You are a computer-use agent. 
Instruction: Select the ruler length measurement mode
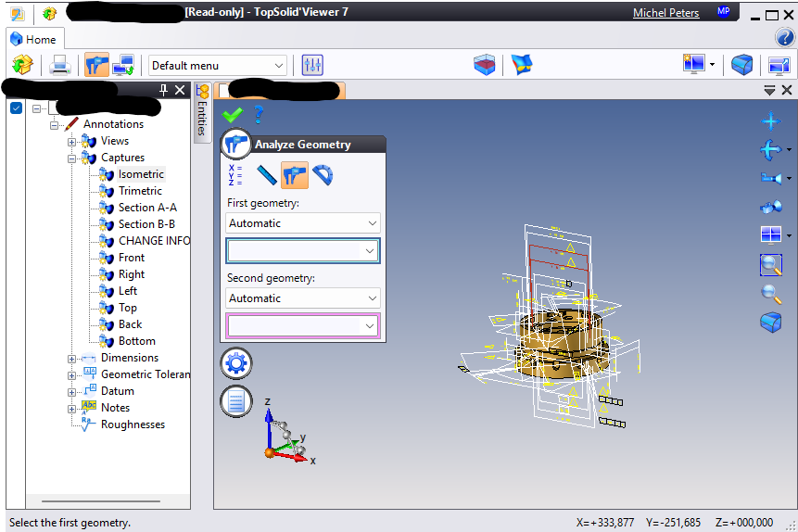(x=267, y=175)
